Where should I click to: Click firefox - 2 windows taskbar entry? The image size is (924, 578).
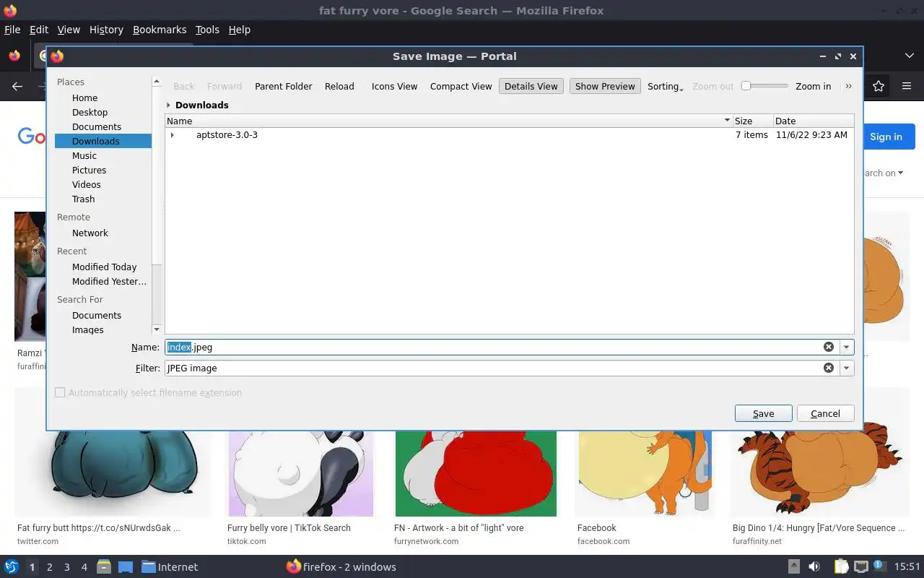coord(341,566)
